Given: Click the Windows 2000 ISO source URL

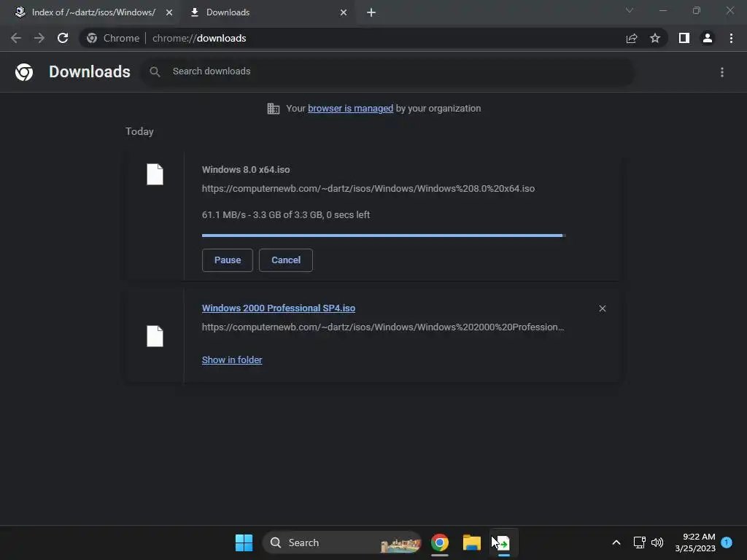Looking at the screenshot, I should [x=382, y=327].
